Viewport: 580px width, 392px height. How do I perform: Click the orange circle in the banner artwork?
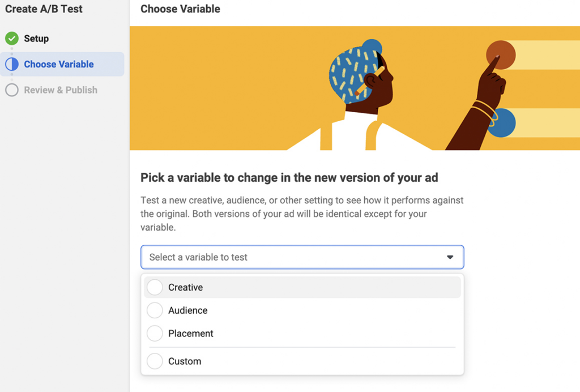[501, 54]
